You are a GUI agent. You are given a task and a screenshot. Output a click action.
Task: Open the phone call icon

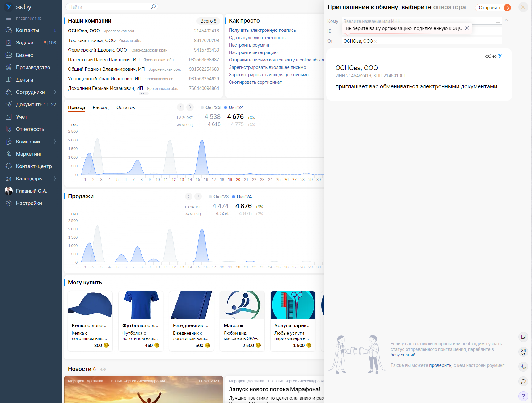[523, 367]
